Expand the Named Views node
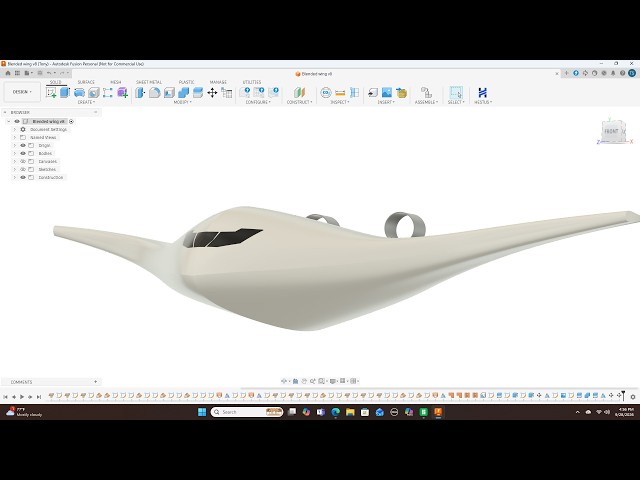 pyautogui.click(x=15, y=138)
